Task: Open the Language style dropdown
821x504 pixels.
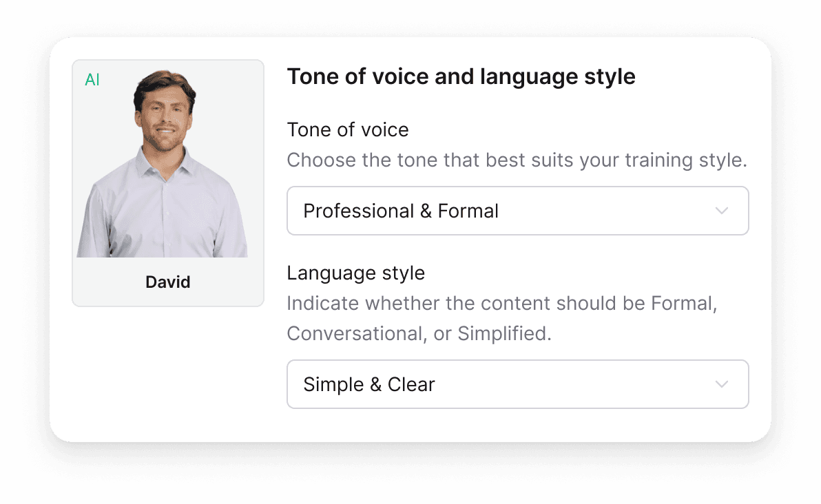Action: tap(517, 384)
